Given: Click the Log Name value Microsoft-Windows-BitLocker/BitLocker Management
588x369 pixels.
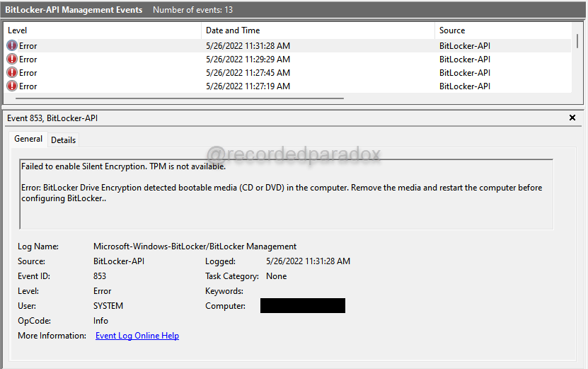Looking at the screenshot, I should tap(195, 246).
